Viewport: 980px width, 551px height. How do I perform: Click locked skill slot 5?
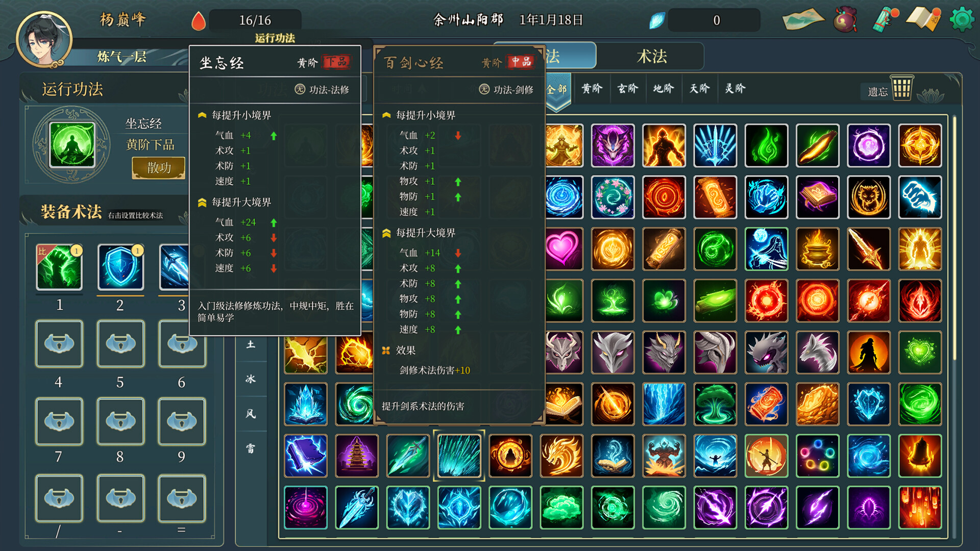coord(120,344)
